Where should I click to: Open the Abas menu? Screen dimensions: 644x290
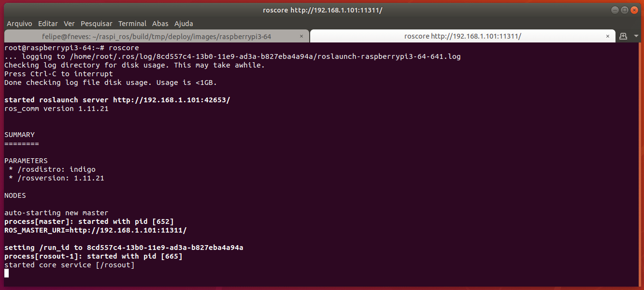point(160,23)
